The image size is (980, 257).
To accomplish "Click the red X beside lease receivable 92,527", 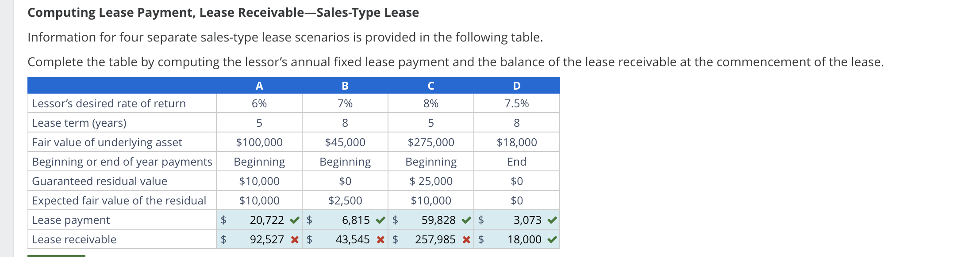I will [294, 239].
